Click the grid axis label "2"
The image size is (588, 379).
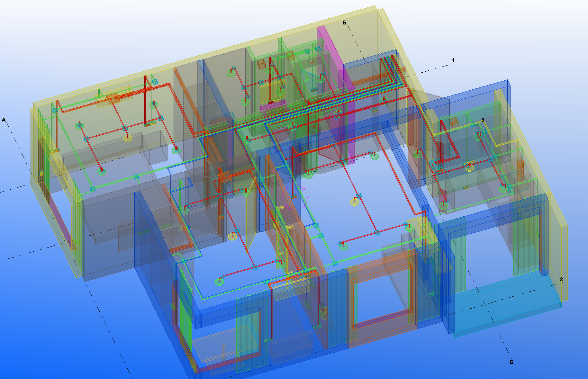point(483,120)
